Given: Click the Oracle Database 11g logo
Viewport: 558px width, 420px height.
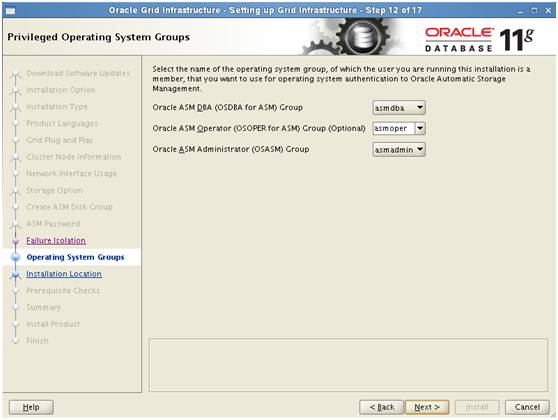Looking at the screenshot, I should click(479, 39).
